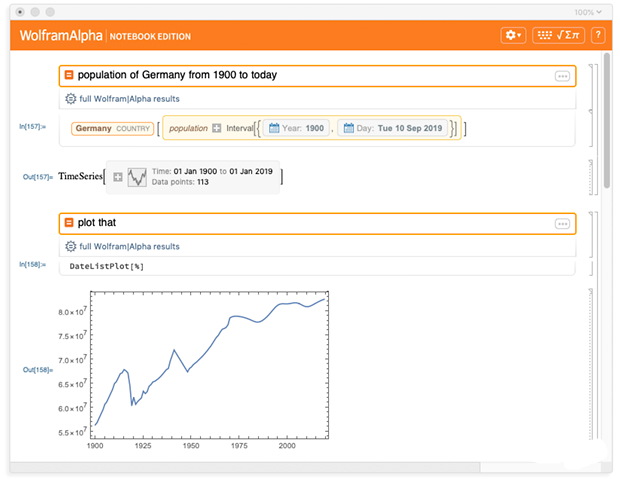Click the population property label
Viewport: 620px width, 479px height.
click(188, 128)
